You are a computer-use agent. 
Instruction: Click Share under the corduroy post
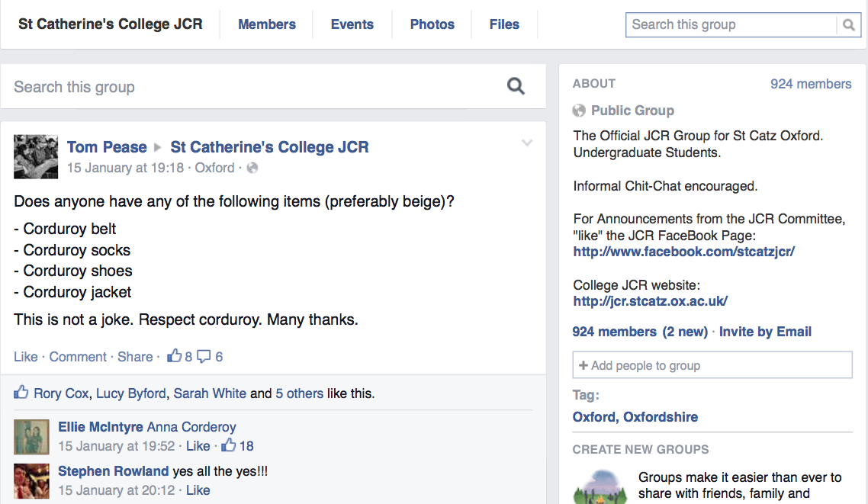[135, 357]
